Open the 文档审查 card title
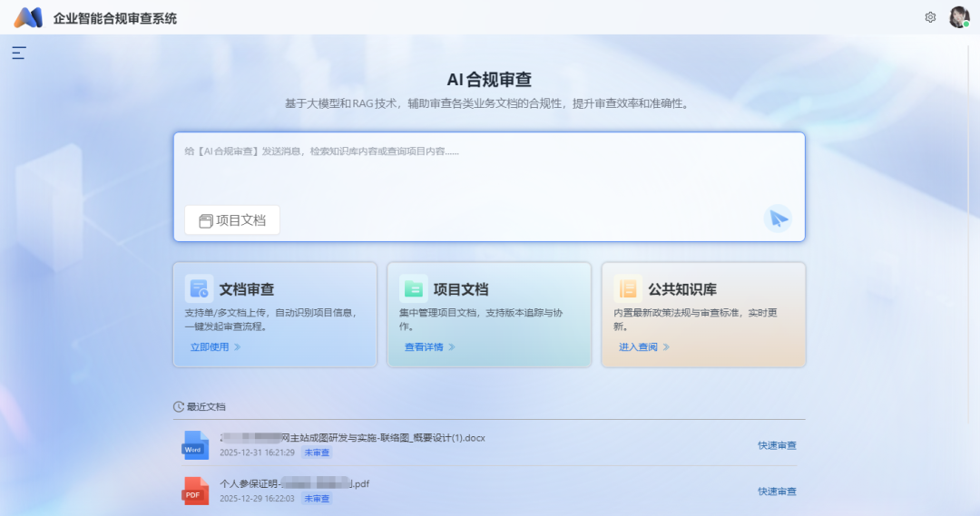This screenshot has width=980, height=516. [247, 289]
